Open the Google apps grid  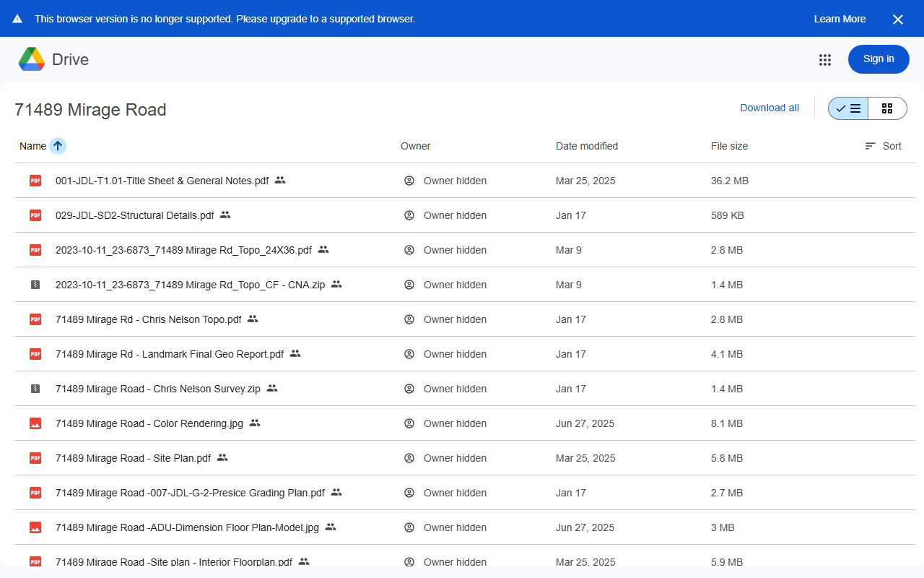click(825, 60)
